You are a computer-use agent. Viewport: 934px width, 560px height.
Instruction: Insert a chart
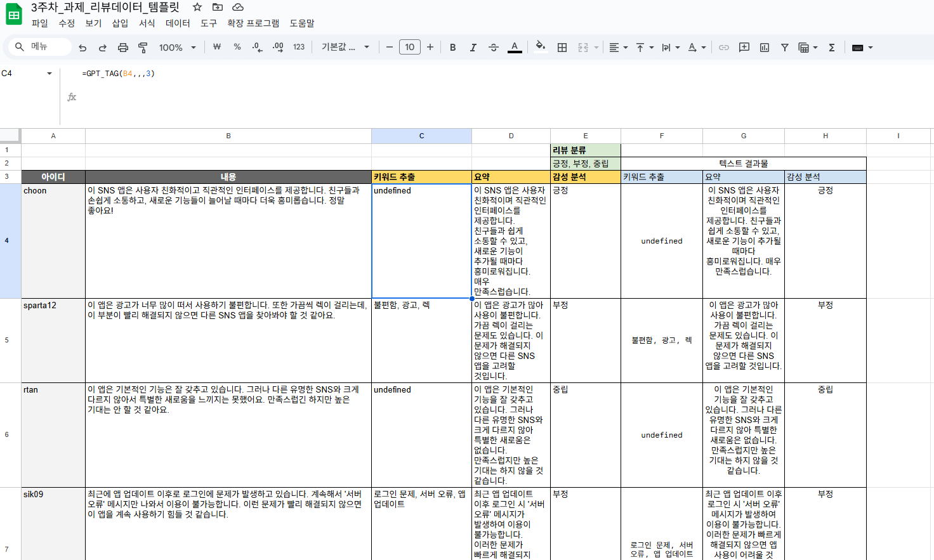[x=765, y=48]
